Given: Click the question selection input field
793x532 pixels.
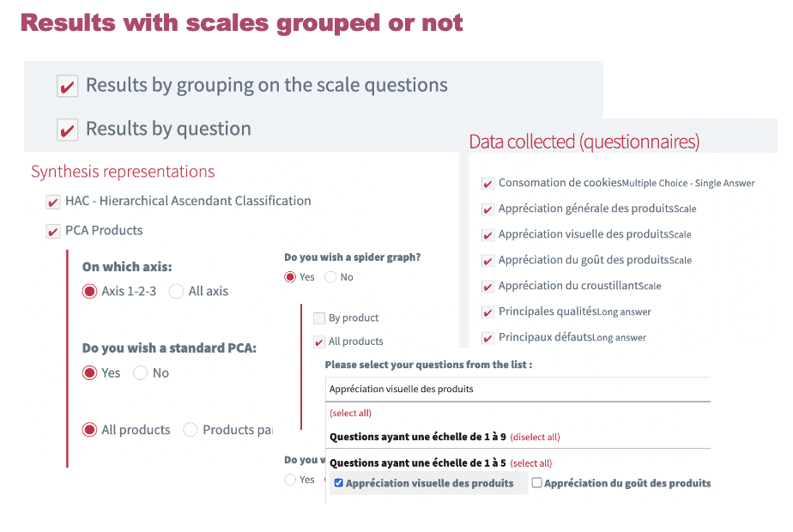Looking at the screenshot, I should [x=518, y=389].
